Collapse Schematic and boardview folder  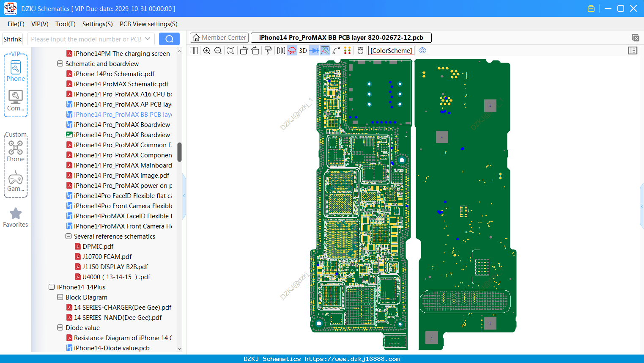click(x=60, y=64)
